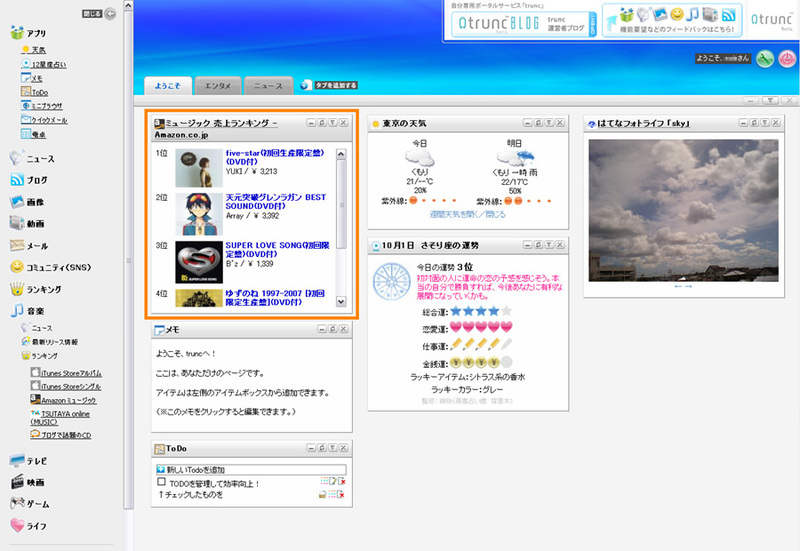Click the 新しいTodoを追加 input field

click(x=251, y=469)
